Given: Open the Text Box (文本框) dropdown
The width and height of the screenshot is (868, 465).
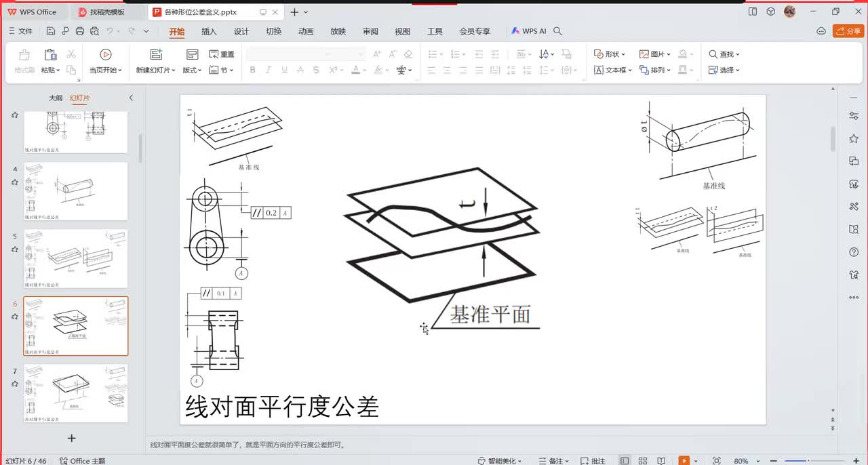Looking at the screenshot, I should click(x=613, y=70).
